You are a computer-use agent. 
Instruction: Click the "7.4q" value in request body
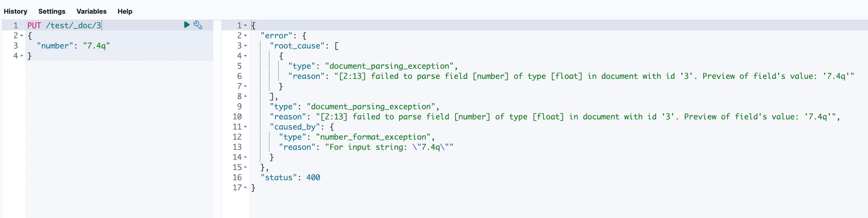[97, 46]
